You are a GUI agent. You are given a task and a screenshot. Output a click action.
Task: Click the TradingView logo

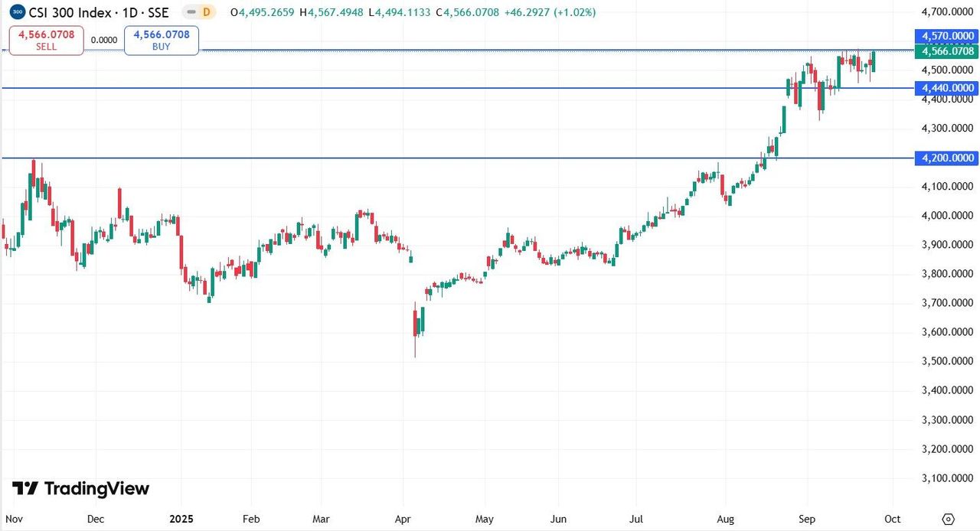tap(81, 489)
